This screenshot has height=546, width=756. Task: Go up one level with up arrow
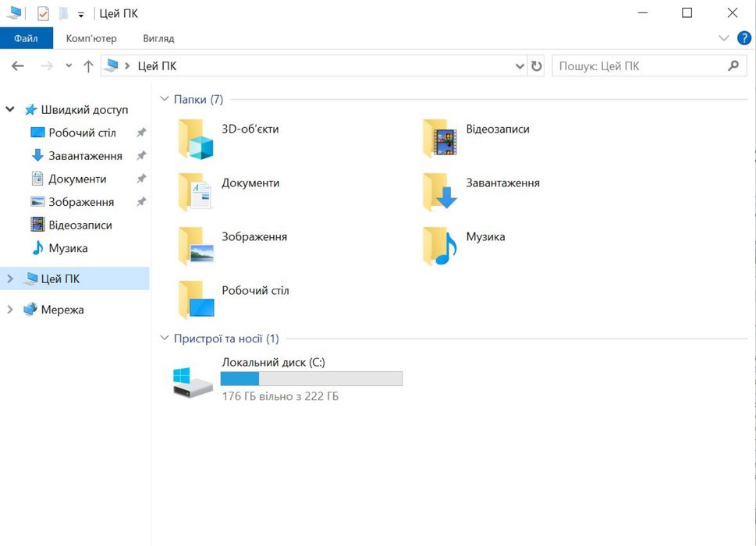point(88,66)
